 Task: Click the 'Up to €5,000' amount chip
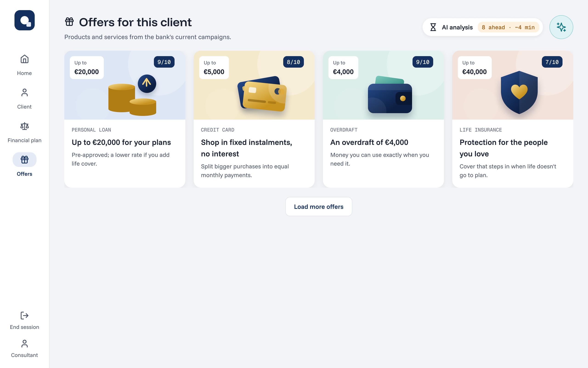pos(214,68)
